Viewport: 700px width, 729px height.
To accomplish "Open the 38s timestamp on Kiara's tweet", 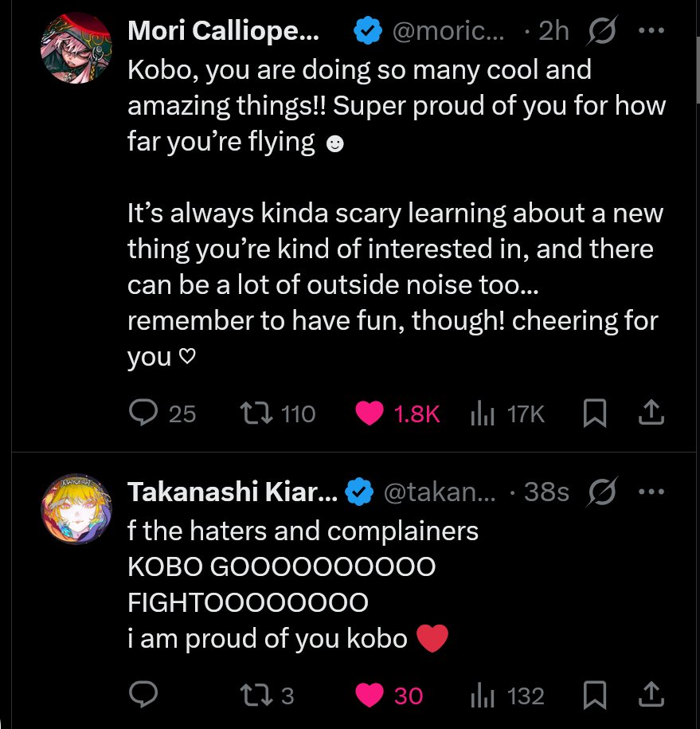I will point(546,493).
